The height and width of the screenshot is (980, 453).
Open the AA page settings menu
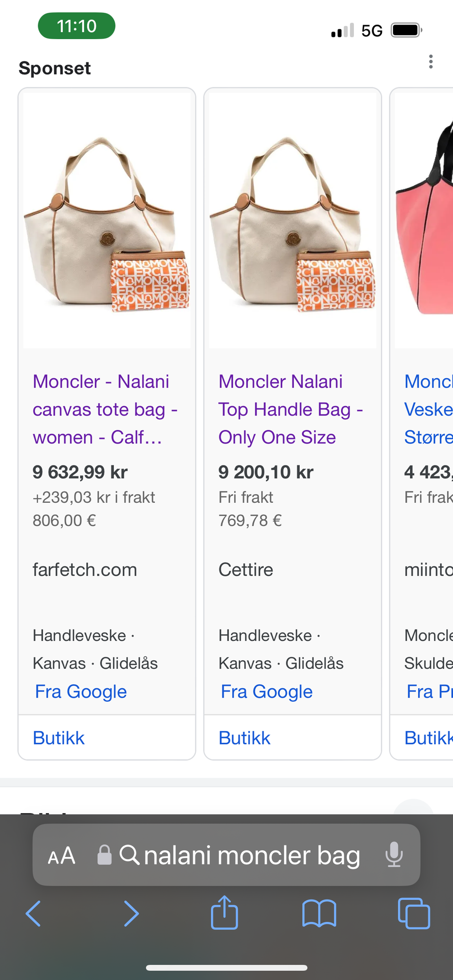tap(61, 855)
